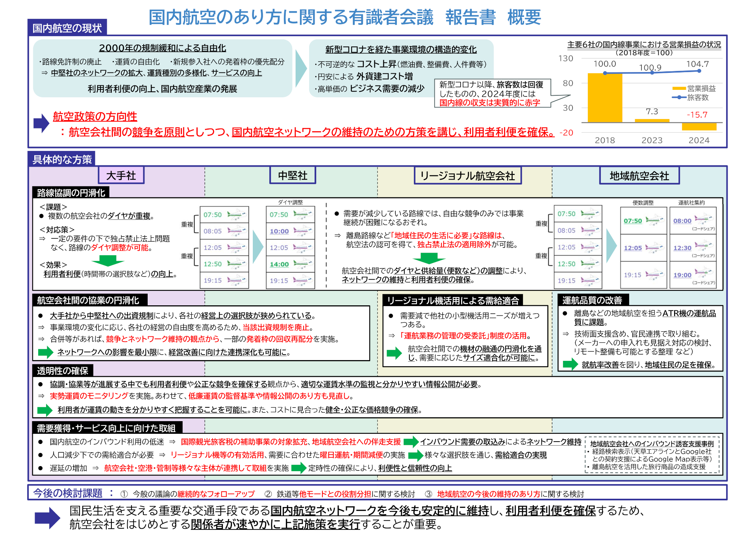The width and height of the screenshot is (756, 535).
Task: Click the teal triangle left of the ダイヤ調整 timetable
Action: pyautogui.click(x=258, y=247)
